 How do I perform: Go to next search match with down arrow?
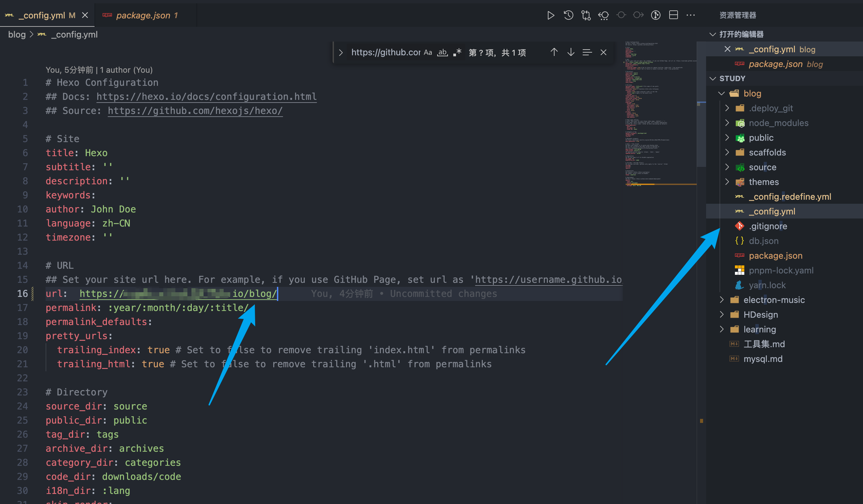point(571,52)
